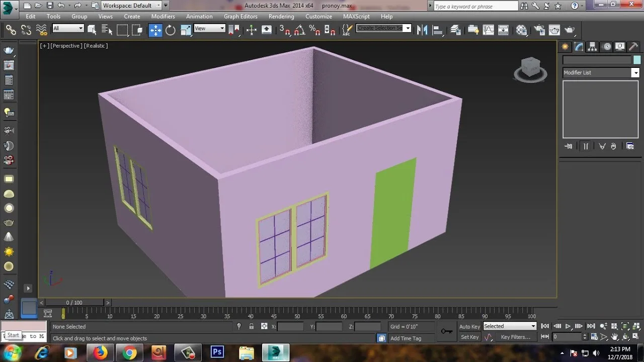Open the Rendering menu

(281, 17)
